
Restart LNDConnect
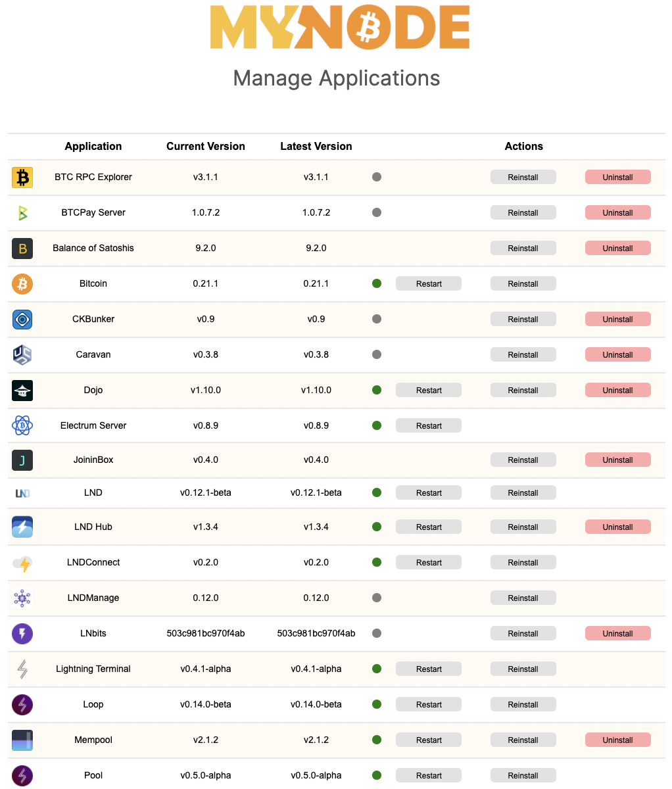click(429, 562)
